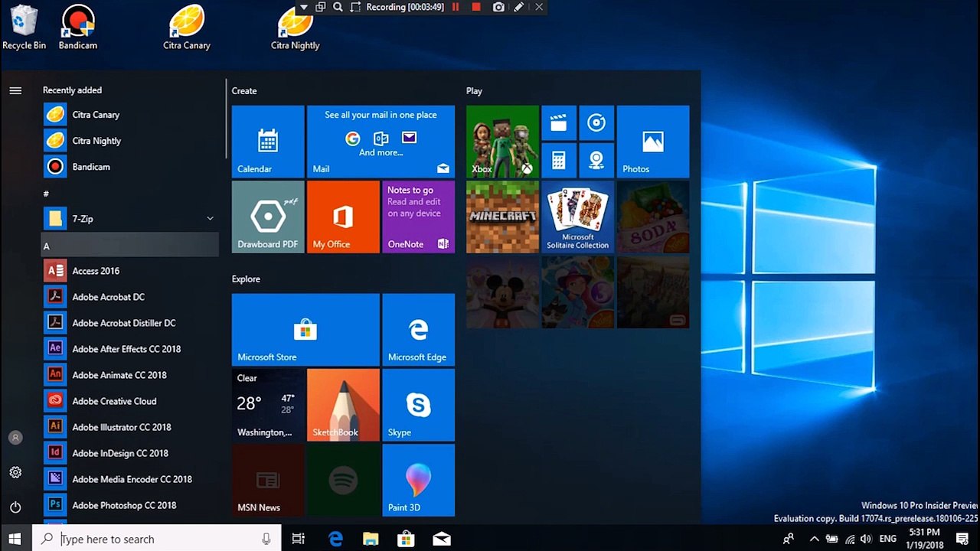Screen dimensions: 980x551
Task: Open the Photos tile
Action: pyautogui.click(x=653, y=142)
